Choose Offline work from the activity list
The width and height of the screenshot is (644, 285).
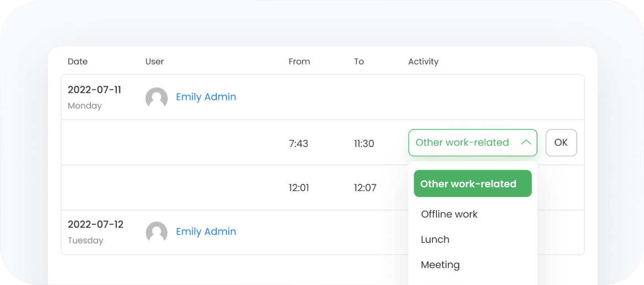449,214
